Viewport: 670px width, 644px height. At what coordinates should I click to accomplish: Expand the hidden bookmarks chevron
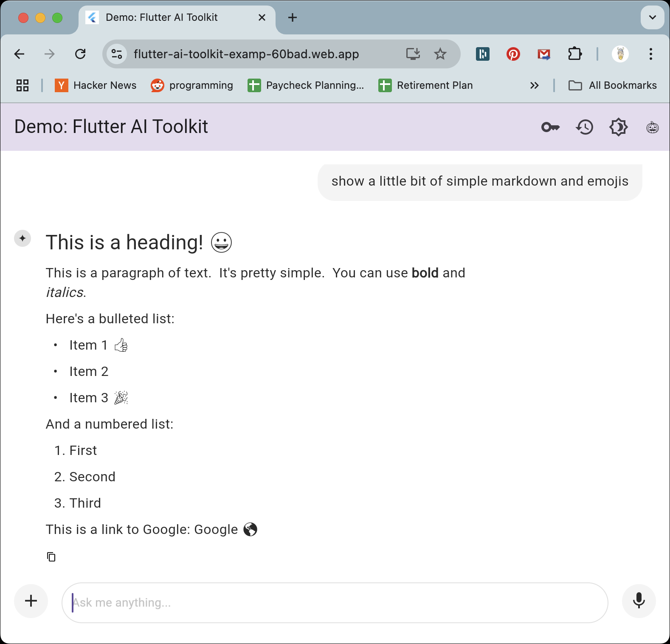pos(535,85)
